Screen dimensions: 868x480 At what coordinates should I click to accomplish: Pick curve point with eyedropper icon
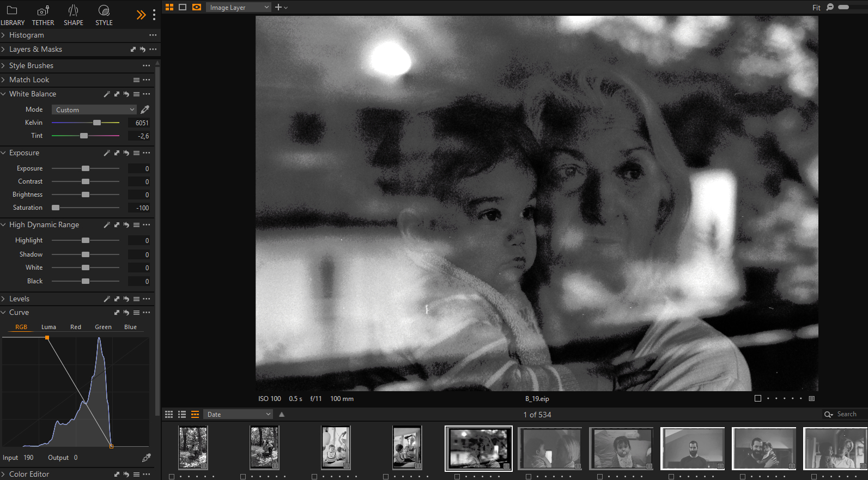coord(146,458)
